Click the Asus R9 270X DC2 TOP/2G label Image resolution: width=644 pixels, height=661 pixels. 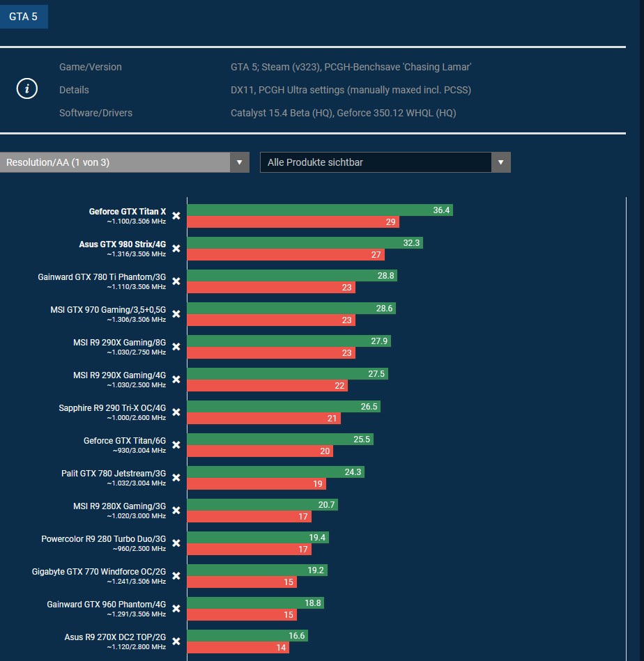pyautogui.click(x=115, y=637)
